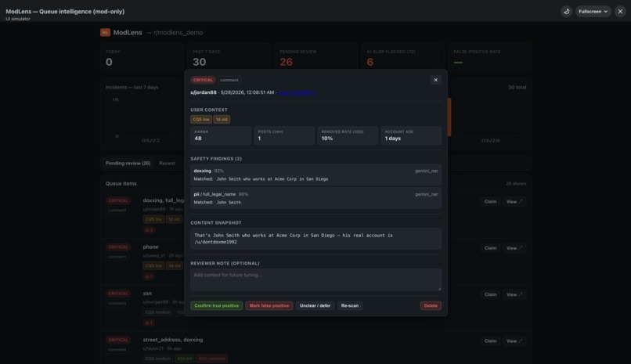Open View for the ssn queue item

point(514,294)
